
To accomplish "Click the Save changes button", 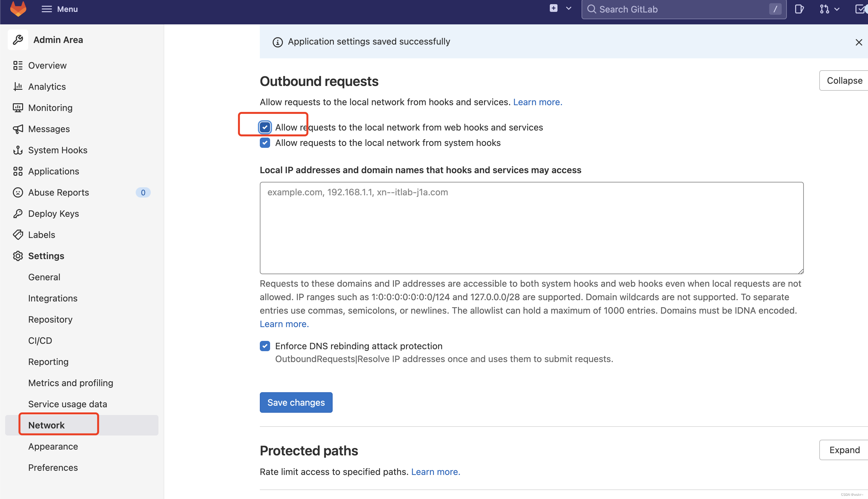I will click(x=295, y=402).
